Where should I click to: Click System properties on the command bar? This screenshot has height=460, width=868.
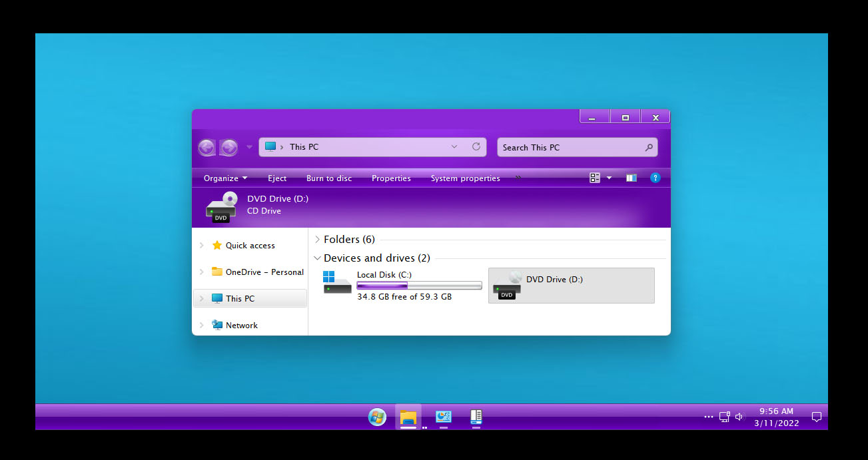465,178
